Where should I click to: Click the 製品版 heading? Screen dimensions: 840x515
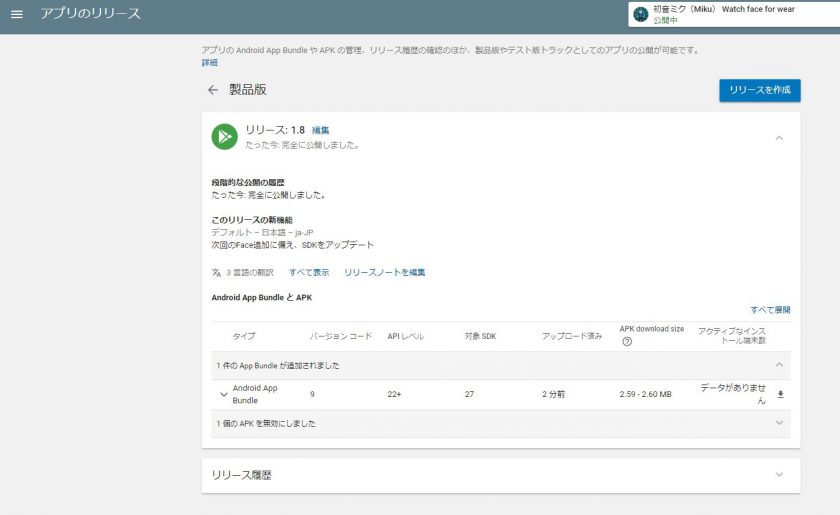coord(248,89)
